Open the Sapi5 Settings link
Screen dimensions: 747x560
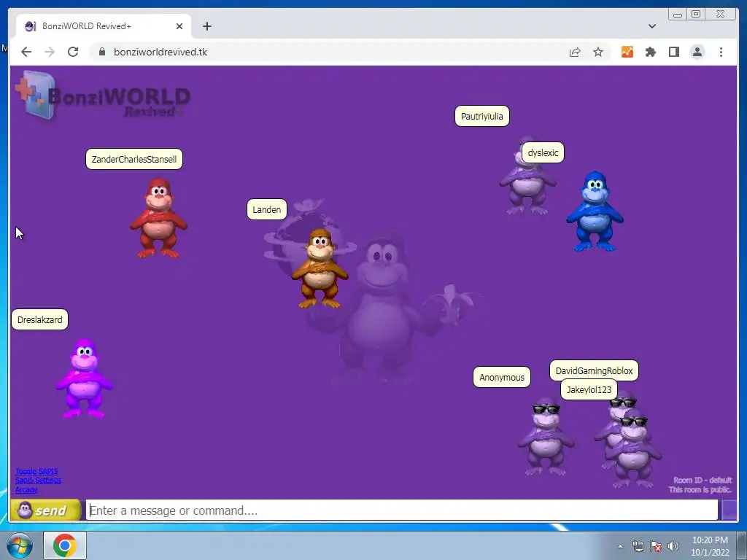(x=38, y=481)
